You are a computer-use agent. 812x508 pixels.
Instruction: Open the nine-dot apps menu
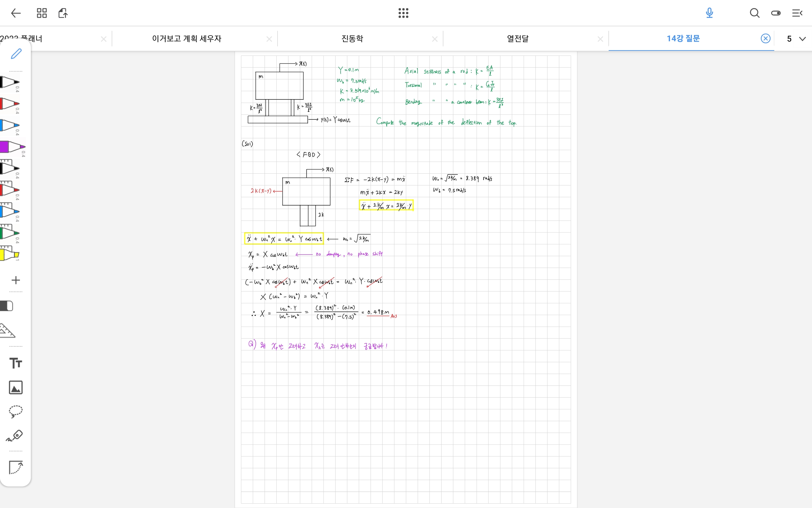tap(403, 13)
